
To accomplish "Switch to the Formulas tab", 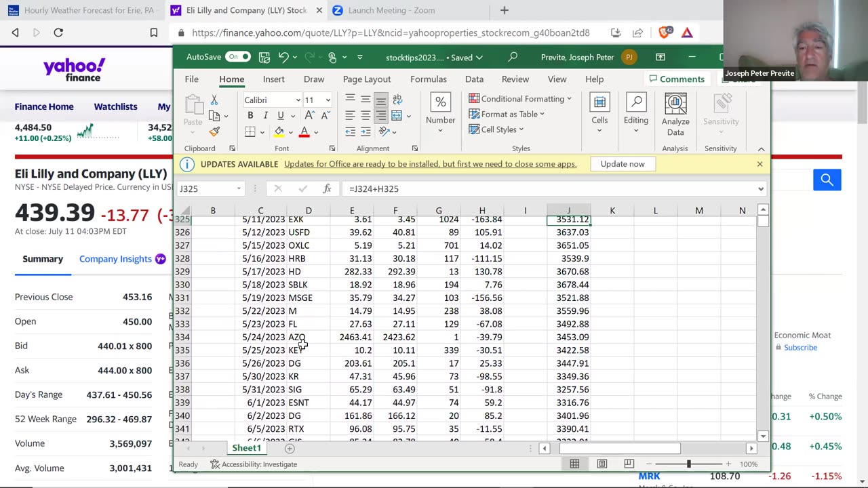I will (x=429, y=79).
